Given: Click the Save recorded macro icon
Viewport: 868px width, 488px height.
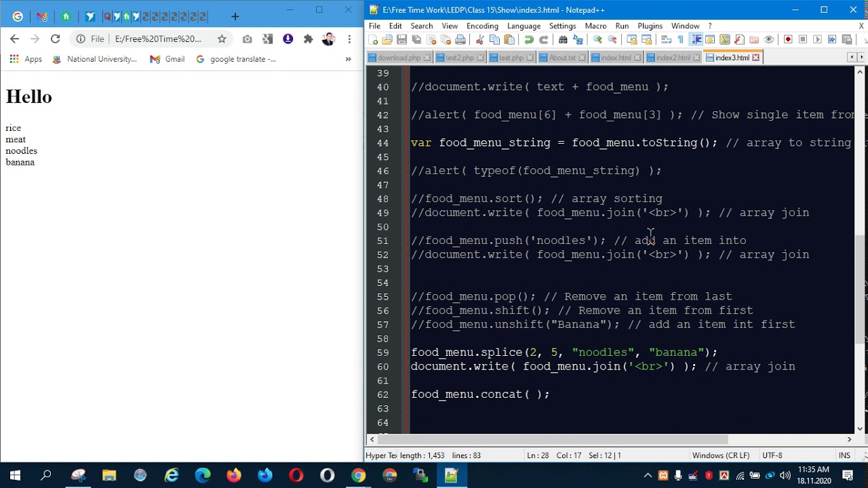Looking at the screenshot, I should [847, 39].
